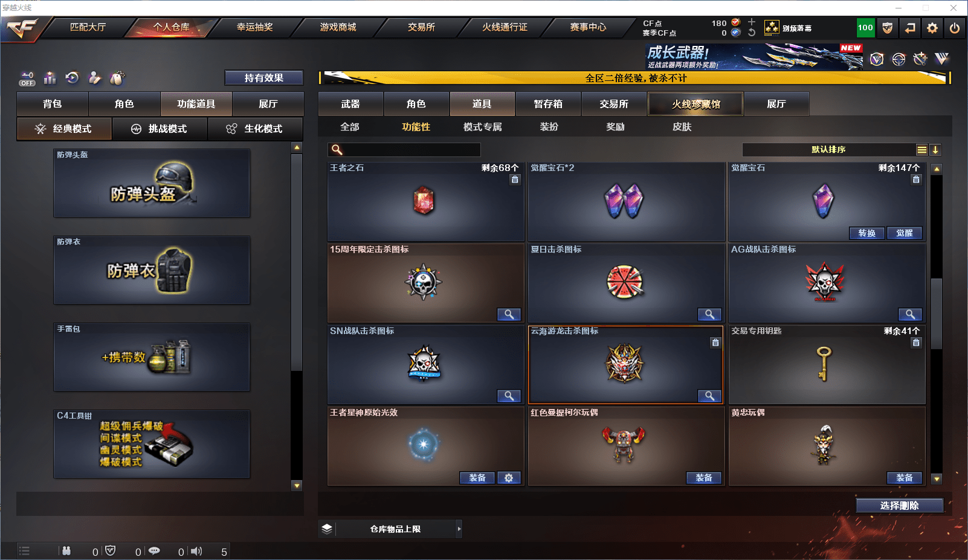Viewport: 968px width, 560px height.
Task: Click the item search input field
Action: [404, 150]
